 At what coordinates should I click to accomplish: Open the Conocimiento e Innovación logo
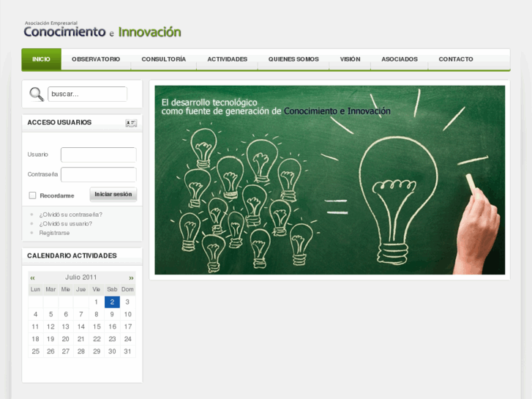coord(102,29)
